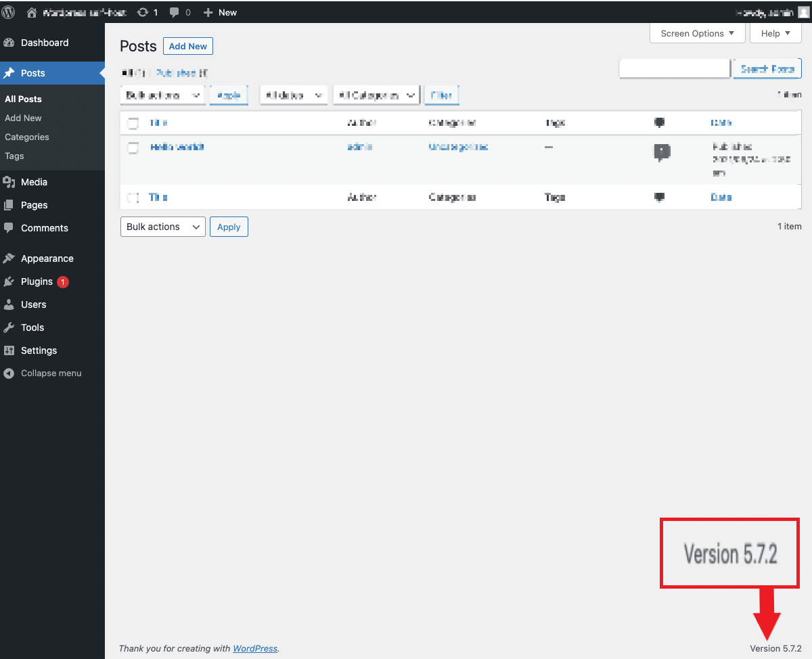
Task: Open the All dates filter dropdown
Action: click(x=294, y=95)
